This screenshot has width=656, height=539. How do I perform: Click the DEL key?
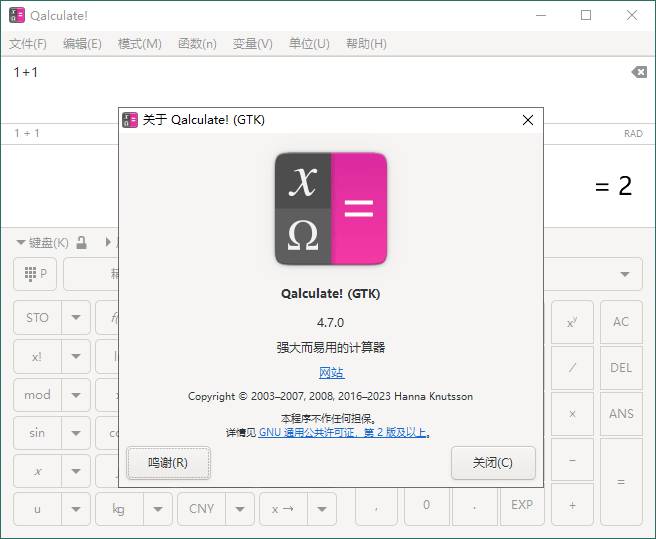click(621, 368)
